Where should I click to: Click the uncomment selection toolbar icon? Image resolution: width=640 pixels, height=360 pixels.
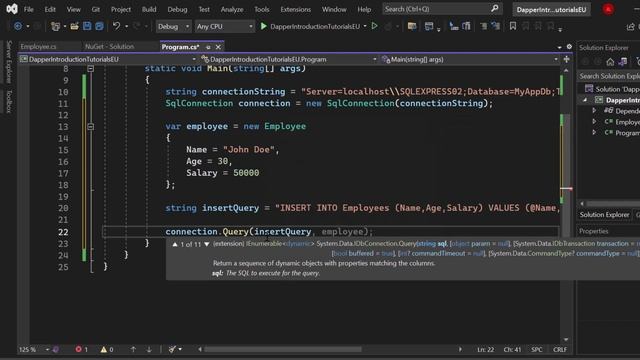tap(466, 26)
